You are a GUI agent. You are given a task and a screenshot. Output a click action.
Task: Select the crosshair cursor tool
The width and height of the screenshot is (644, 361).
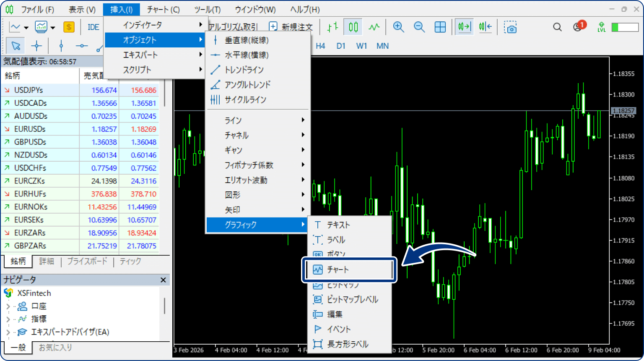(x=36, y=46)
